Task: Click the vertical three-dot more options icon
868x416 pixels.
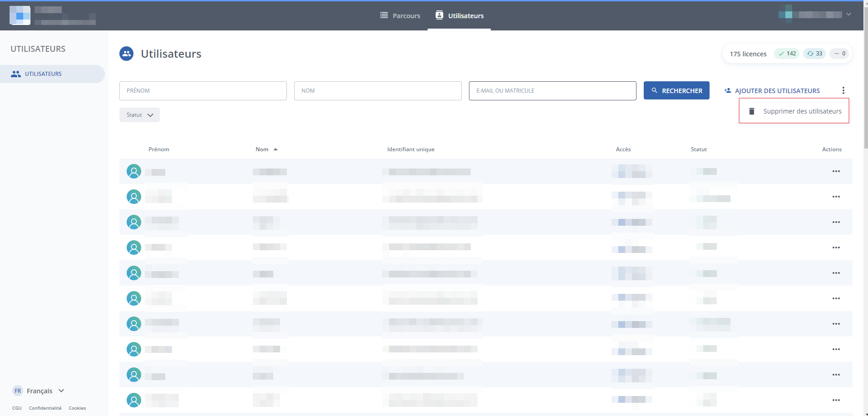Action: tap(843, 90)
